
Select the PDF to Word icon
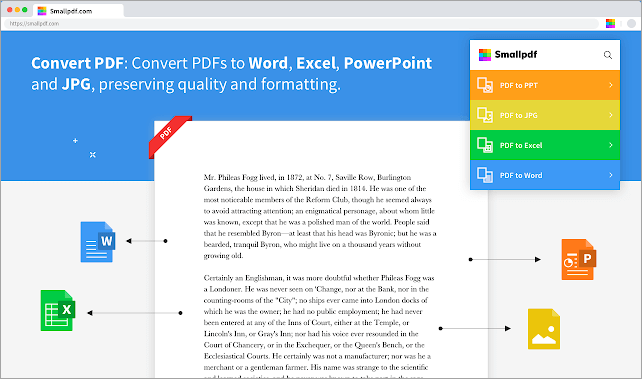coord(485,175)
